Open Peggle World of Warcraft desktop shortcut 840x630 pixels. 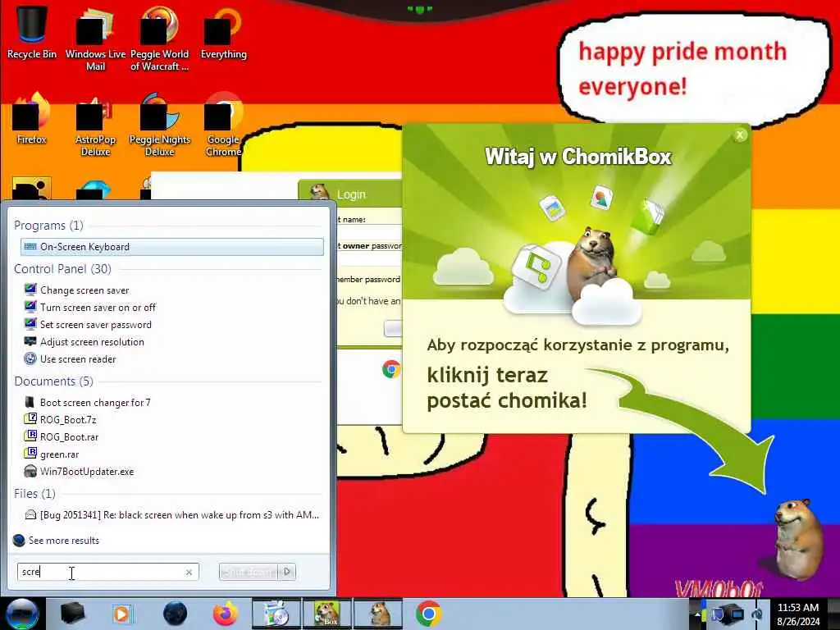coord(159,39)
